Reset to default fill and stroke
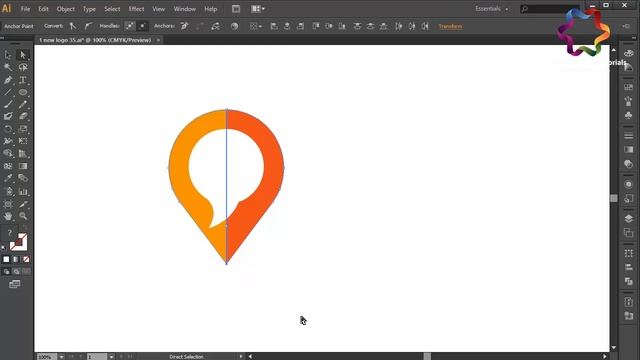The height and width of the screenshot is (360, 640). pos(4,248)
